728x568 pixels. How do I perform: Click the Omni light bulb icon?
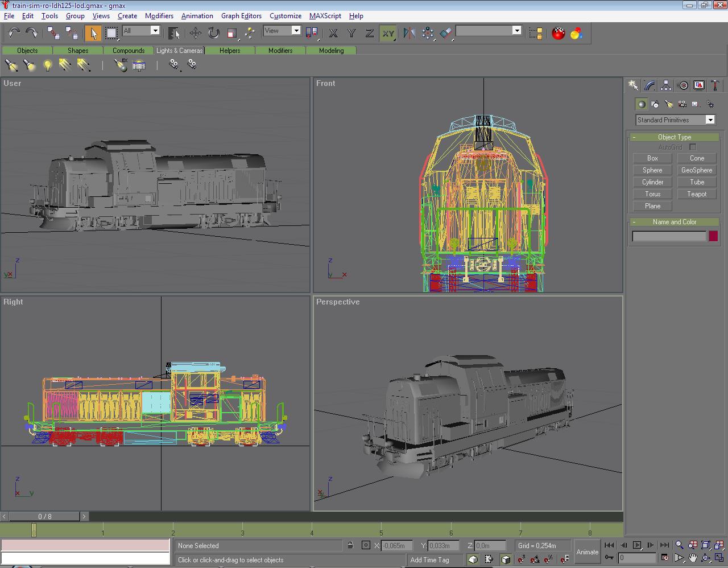[x=48, y=65]
